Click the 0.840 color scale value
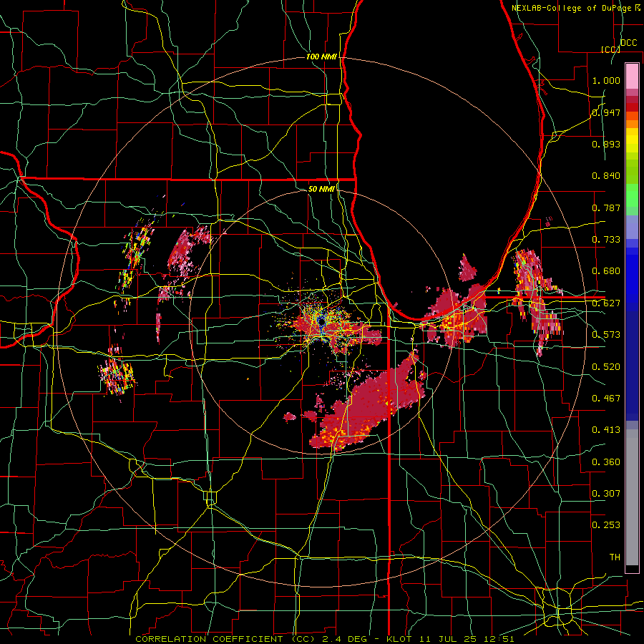 606,176
